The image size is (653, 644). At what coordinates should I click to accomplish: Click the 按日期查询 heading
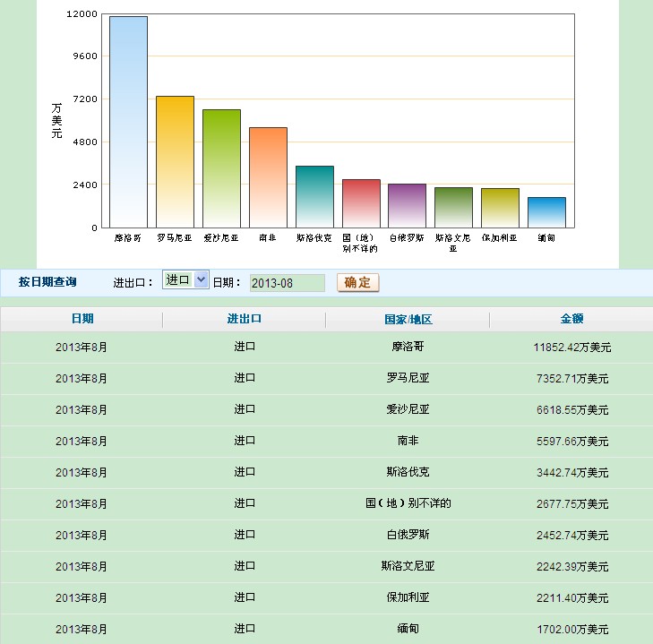point(47,282)
